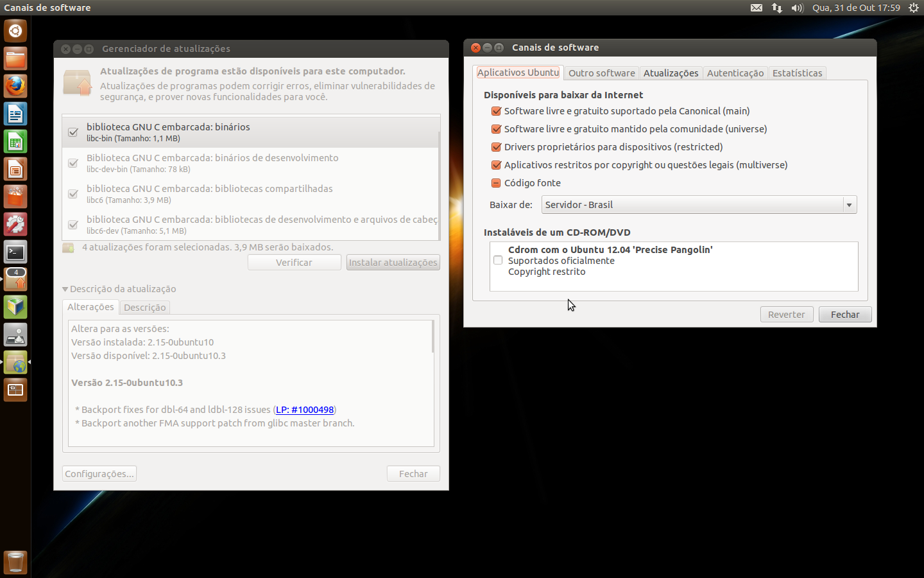The height and width of the screenshot is (578, 924).
Task: Open the Estatísticas tab
Action: [x=797, y=73]
